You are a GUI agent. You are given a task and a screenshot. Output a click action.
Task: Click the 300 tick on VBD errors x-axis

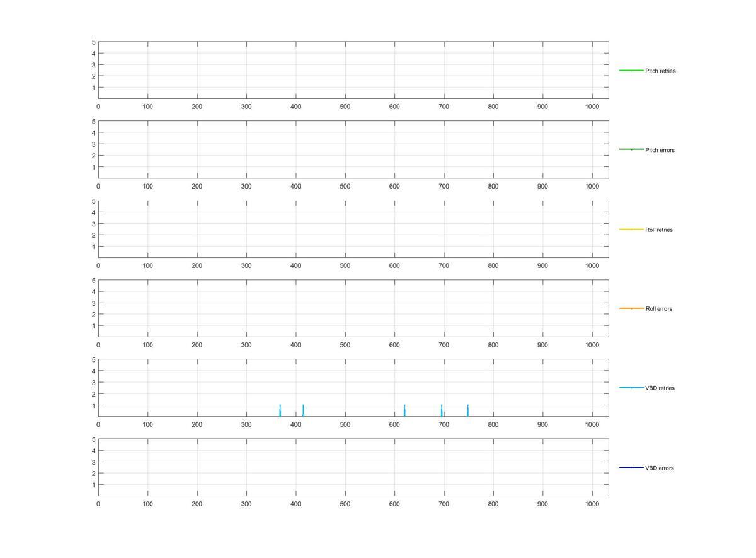(246, 504)
